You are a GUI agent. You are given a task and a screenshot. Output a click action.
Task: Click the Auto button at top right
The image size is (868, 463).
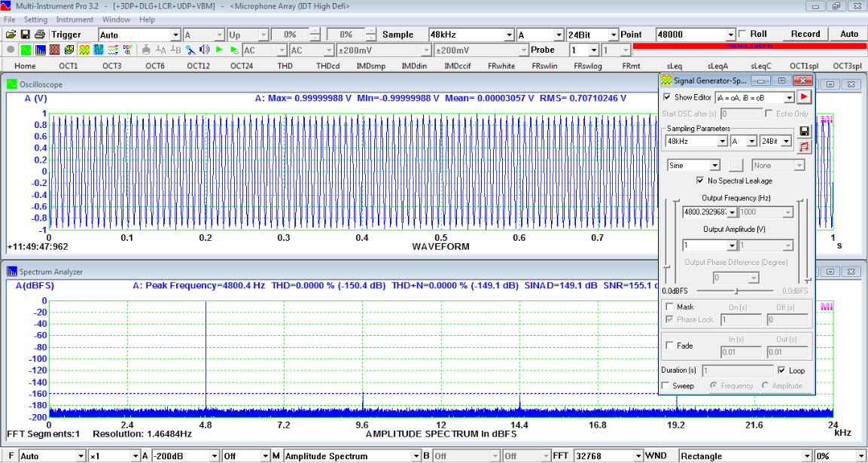(849, 34)
